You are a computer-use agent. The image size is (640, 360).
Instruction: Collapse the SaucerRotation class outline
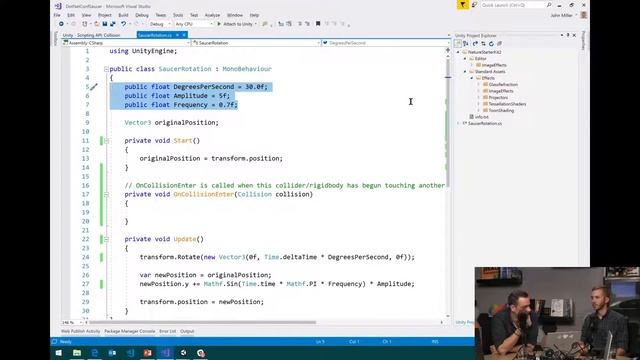[x=106, y=69]
